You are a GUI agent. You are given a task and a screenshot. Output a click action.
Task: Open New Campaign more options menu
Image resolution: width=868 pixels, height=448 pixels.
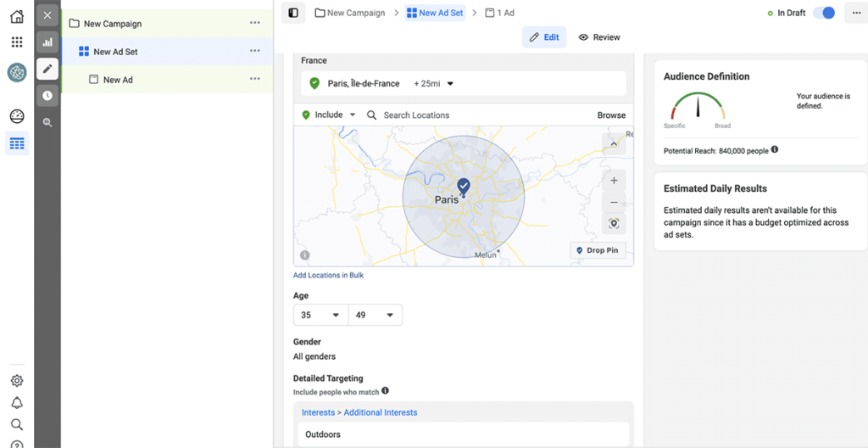255,23
